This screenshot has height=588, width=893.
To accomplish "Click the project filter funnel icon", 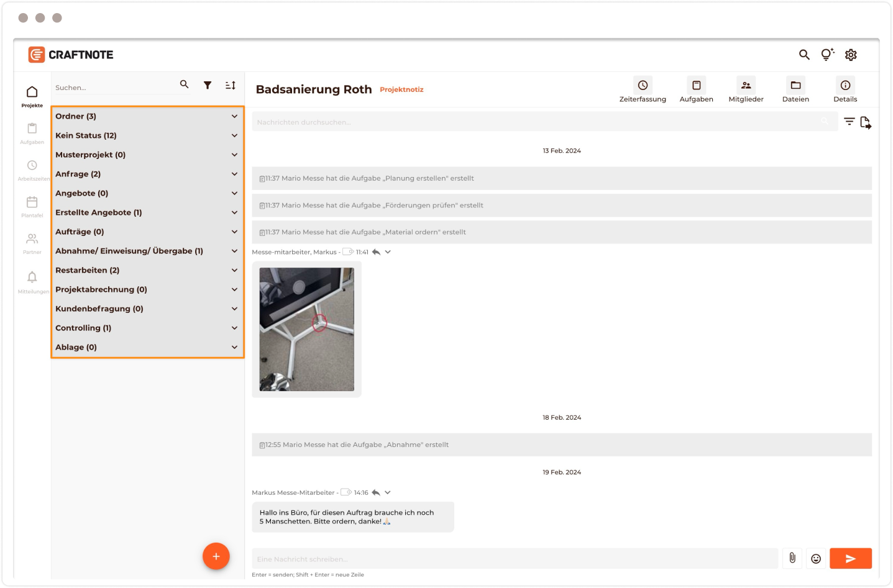I will (x=208, y=85).
